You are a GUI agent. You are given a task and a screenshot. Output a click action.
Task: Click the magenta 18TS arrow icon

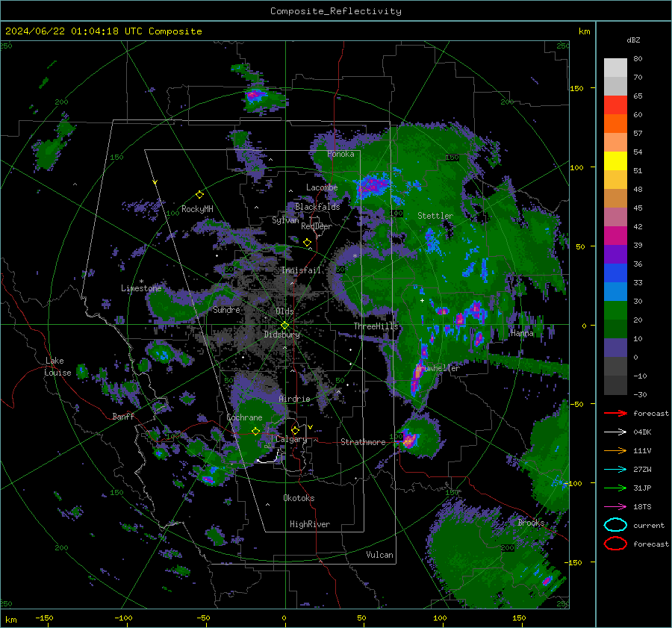(615, 507)
